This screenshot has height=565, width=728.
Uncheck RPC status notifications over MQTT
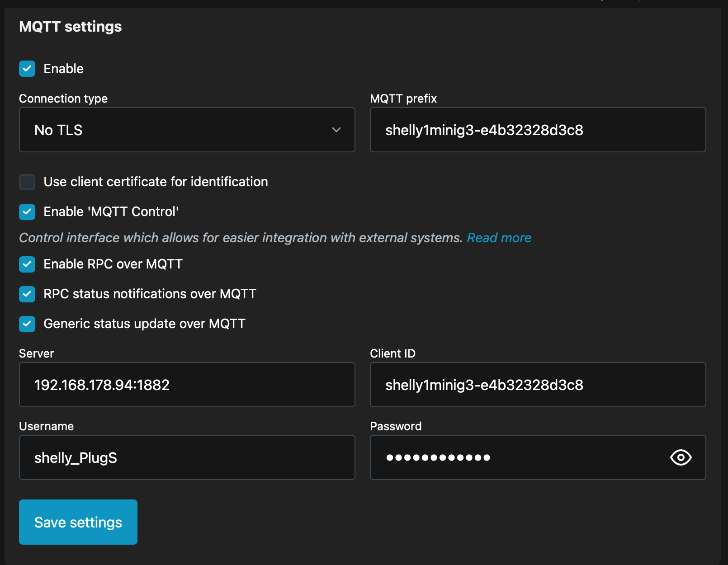coord(27,294)
